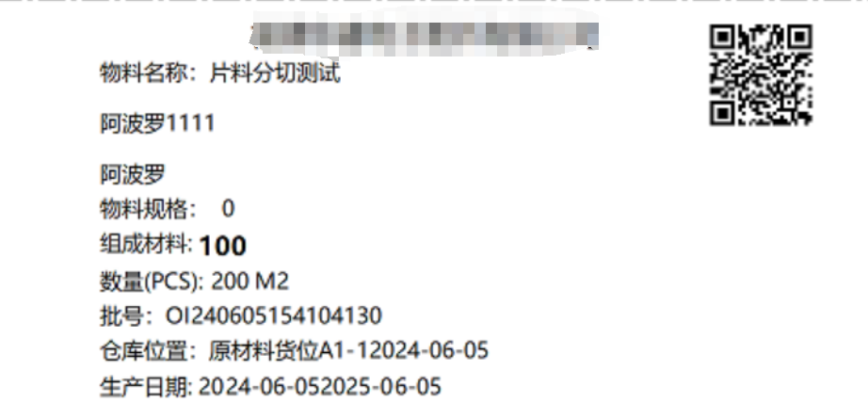Click the 物料名称 label
Viewport: 868px width, 419px height.
(x=144, y=73)
